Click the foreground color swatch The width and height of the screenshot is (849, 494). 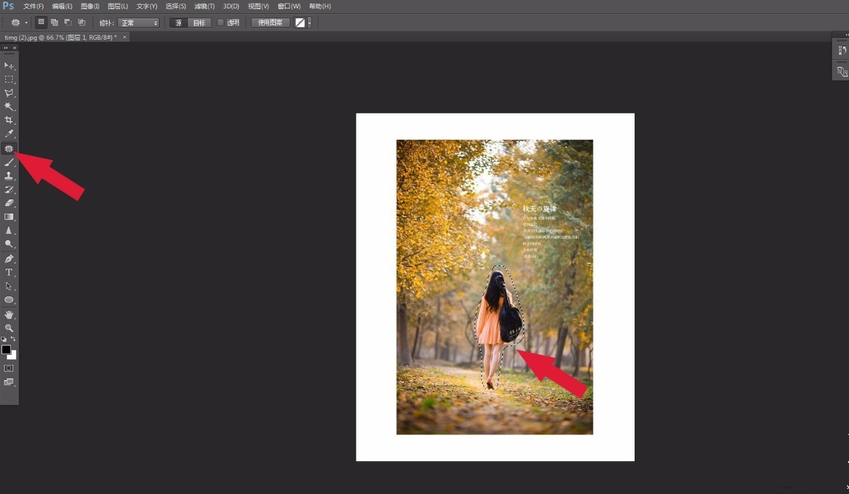point(6,350)
